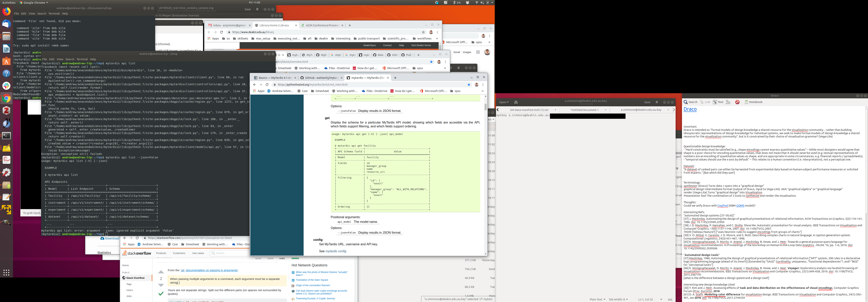Click the red stop icon in Draco toolbar
Screen dimensions: 868x302
point(737,102)
